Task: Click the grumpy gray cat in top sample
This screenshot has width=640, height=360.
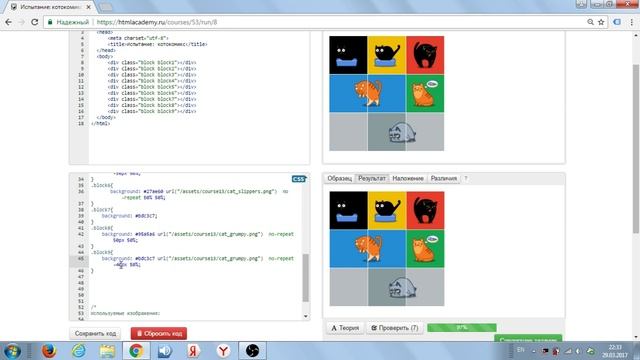Action: pos(402,133)
